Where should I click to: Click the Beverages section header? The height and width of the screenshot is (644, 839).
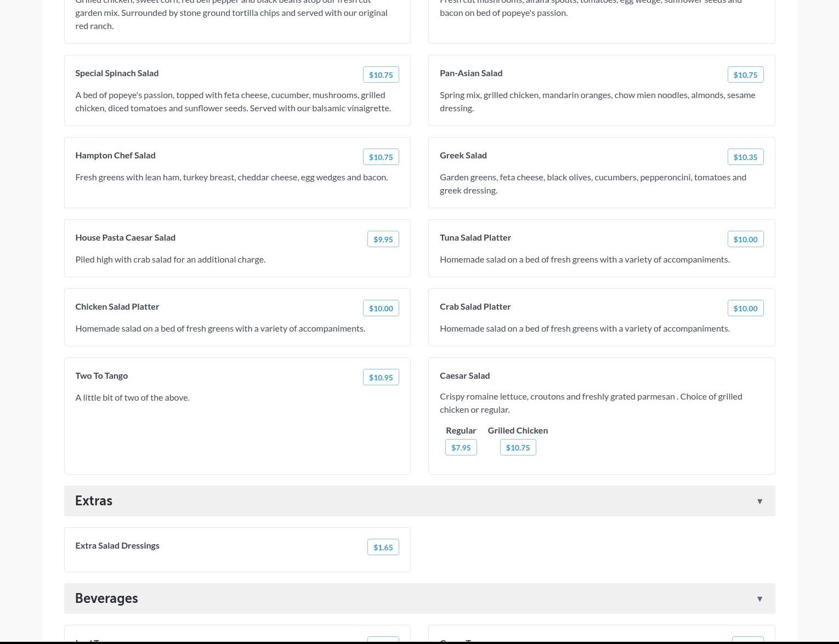point(106,599)
